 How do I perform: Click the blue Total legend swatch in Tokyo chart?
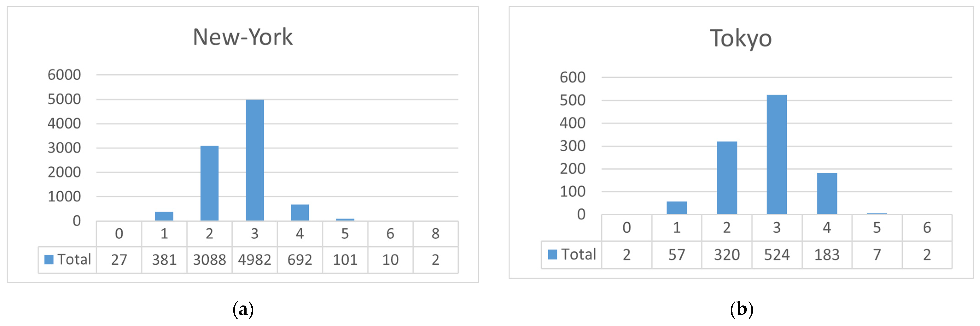552,254
